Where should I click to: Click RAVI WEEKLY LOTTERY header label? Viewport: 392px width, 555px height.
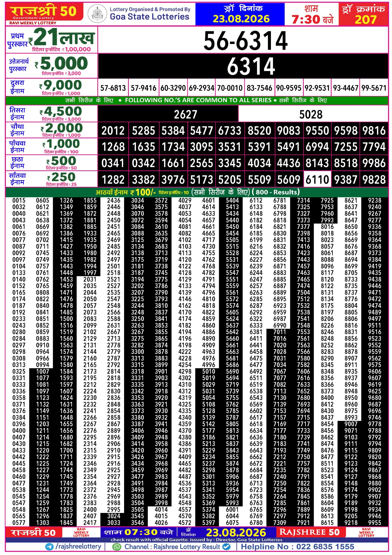[x=33, y=23]
